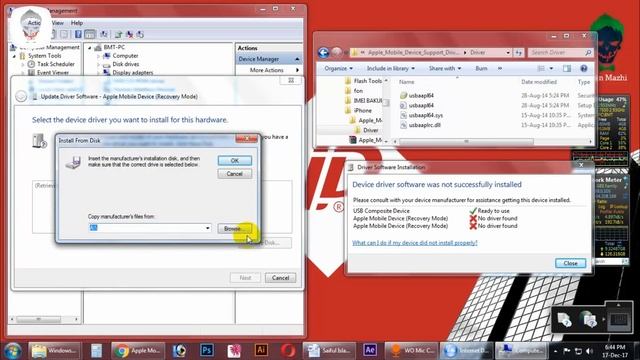The image size is (640, 360).
Task: Open the address bar history dropdown
Action: [508, 53]
